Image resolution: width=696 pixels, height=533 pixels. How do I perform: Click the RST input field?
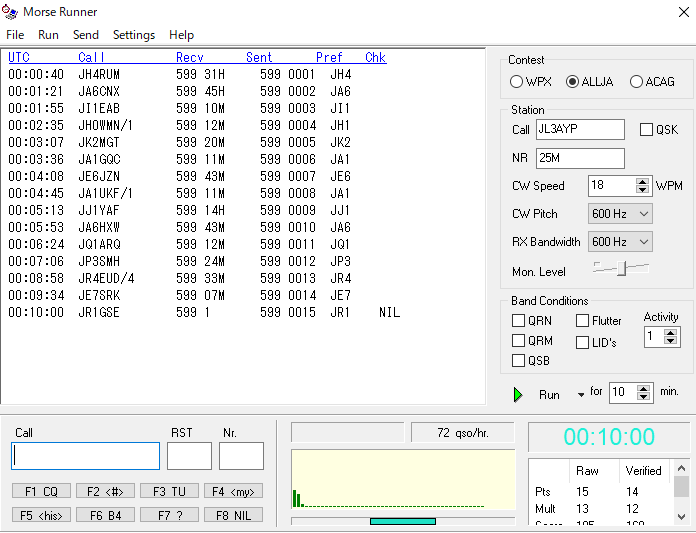189,456
